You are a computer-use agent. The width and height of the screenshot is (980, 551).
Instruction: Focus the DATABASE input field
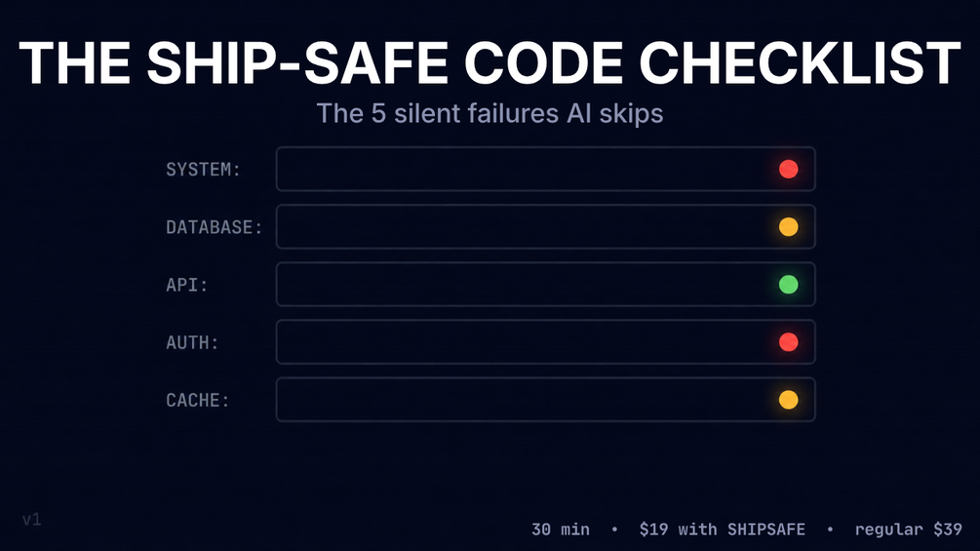coord(546,227)
